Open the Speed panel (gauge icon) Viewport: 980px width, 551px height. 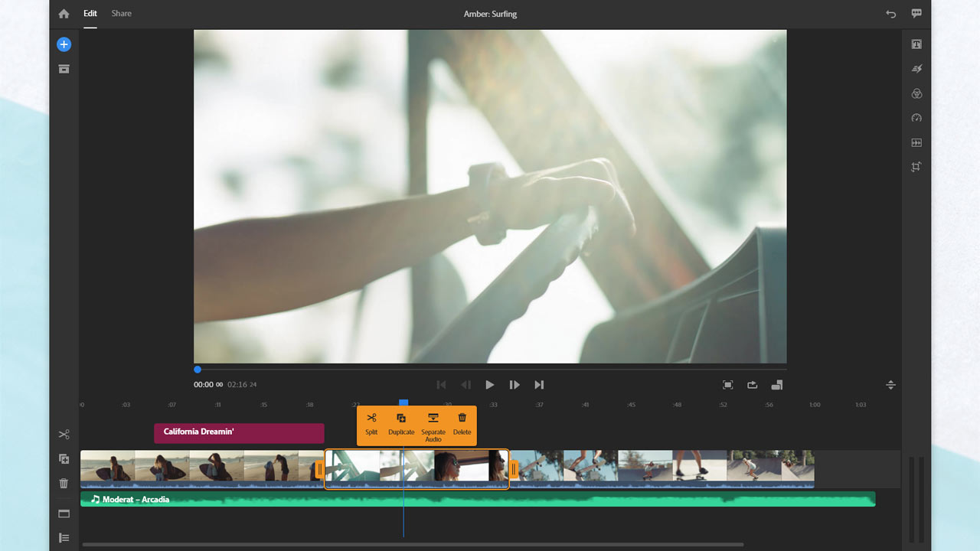[x=916, y=118]
